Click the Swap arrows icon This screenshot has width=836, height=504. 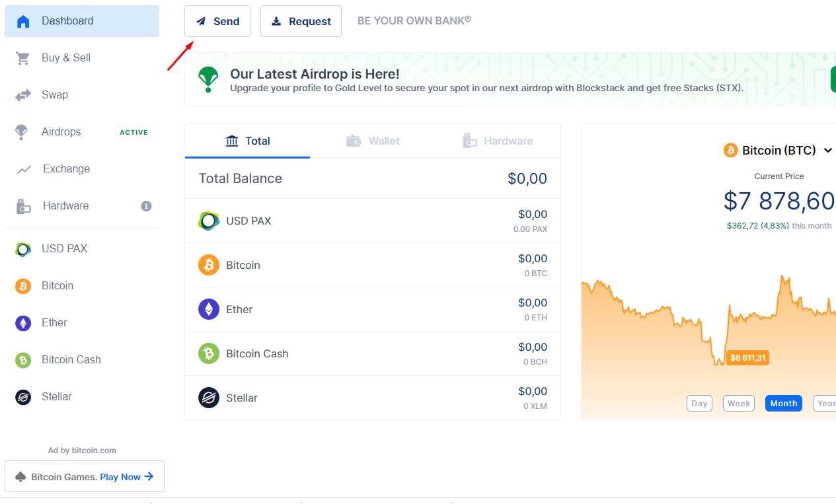click(x=23, y=95)
